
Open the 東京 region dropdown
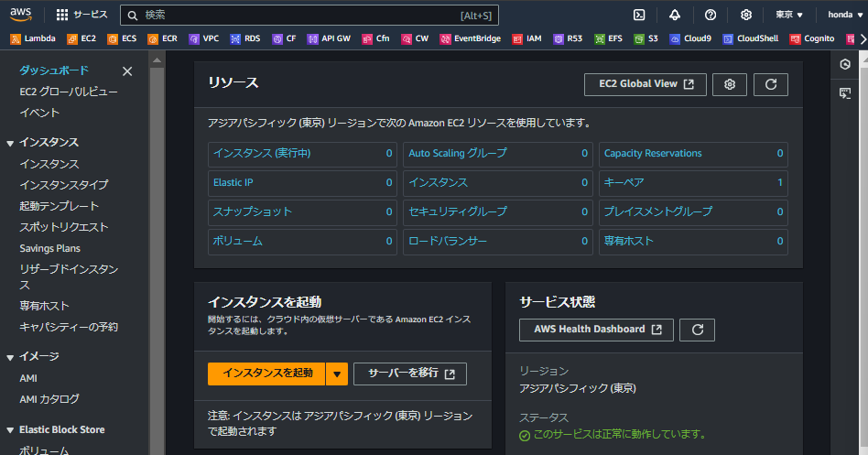point(789,15)
